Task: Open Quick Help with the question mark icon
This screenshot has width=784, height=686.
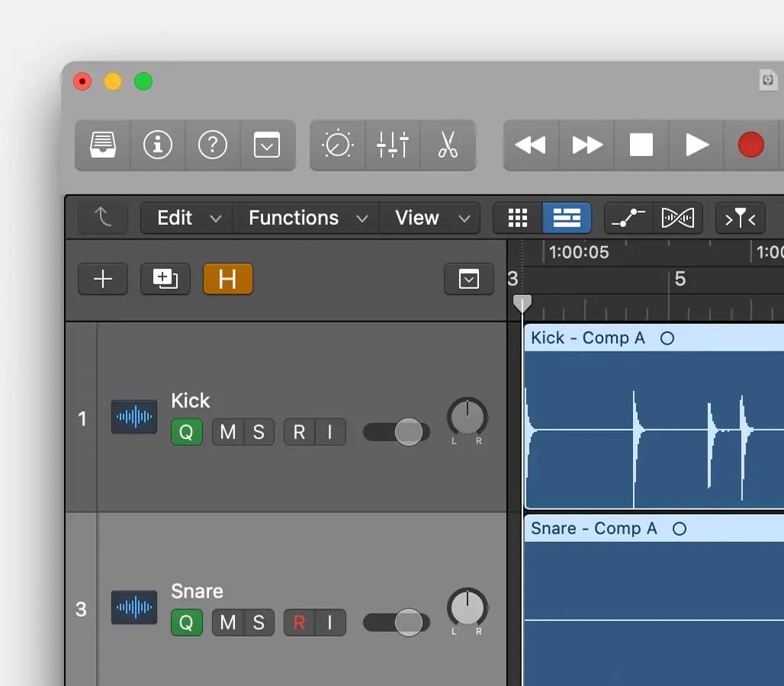Action: (x=213, y=145)
